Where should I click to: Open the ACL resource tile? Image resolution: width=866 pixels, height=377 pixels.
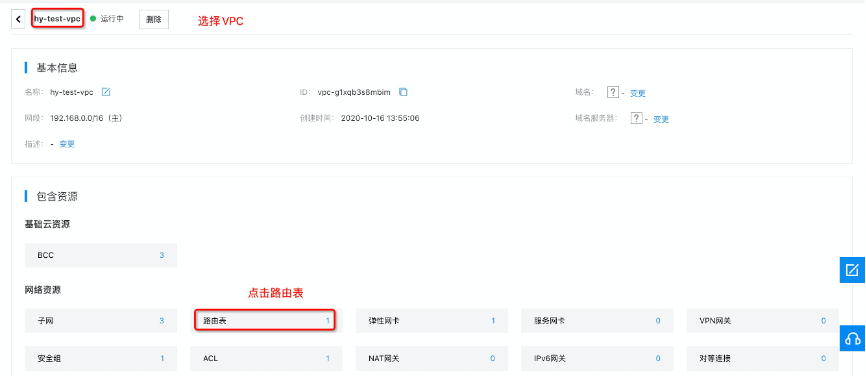click(266, 358)
